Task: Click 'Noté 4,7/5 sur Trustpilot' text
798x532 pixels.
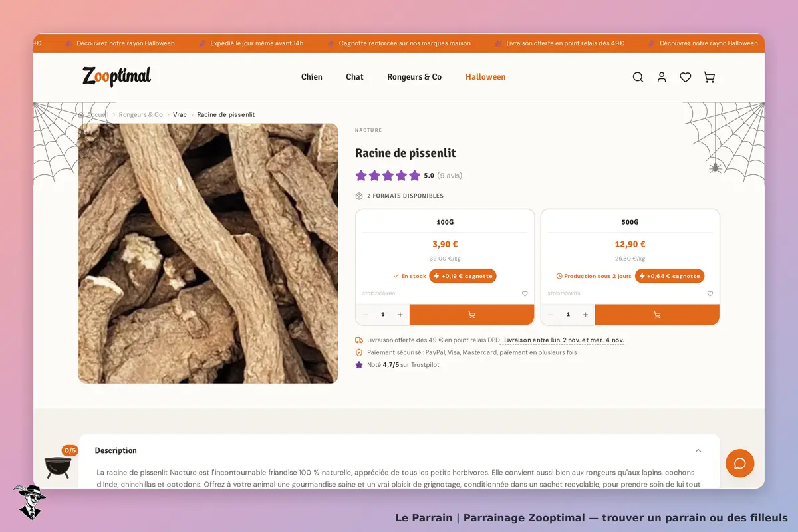Action: click(403, 364)
